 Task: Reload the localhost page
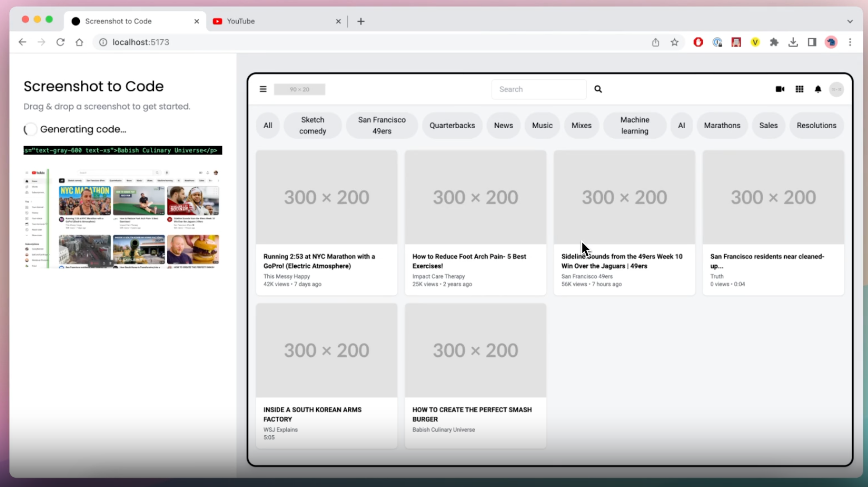tap(60, 42)
